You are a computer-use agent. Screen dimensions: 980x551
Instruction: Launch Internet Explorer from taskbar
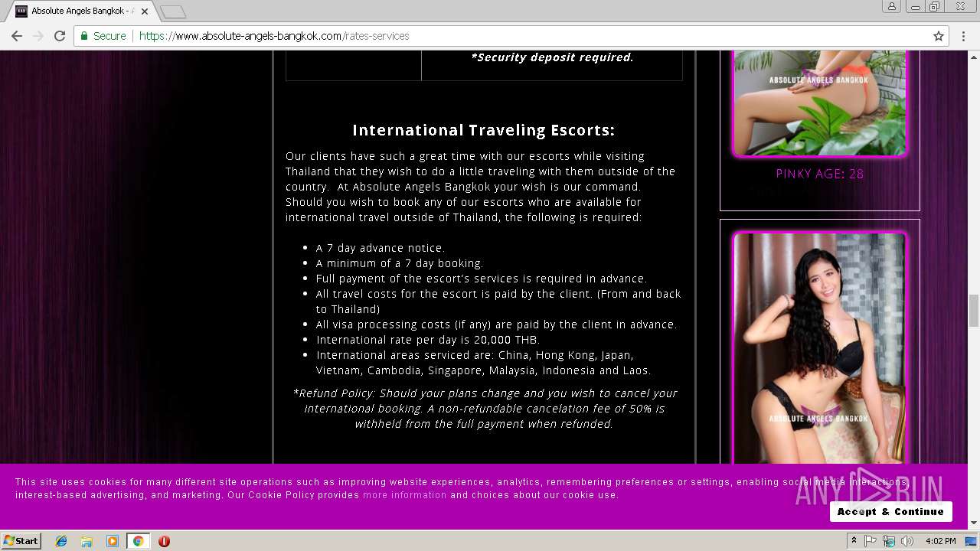coord(61,541)
